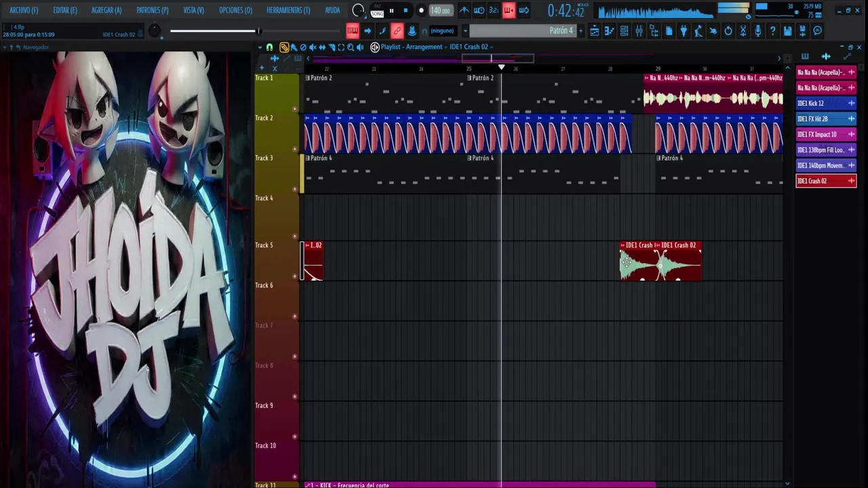Open the PATRONES menu
This screenshot has height=488, width=868.
(153, 10)
